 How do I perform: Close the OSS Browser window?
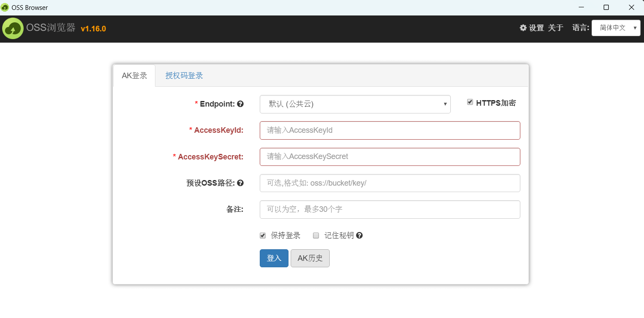pos(632,7)
